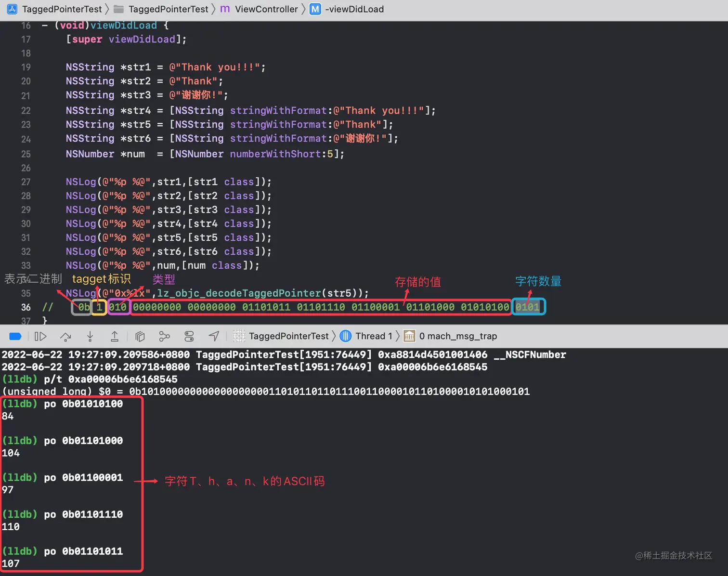The width and height of the screenshot is (728, 576).
Task: Click the console command po 0b01101011
Action: click(83, 551)
